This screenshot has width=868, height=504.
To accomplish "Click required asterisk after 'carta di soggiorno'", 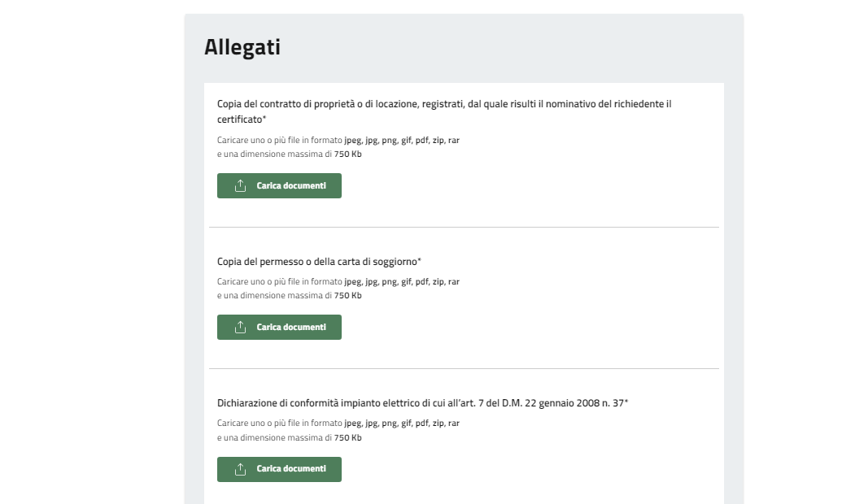I will pos(419,260).
